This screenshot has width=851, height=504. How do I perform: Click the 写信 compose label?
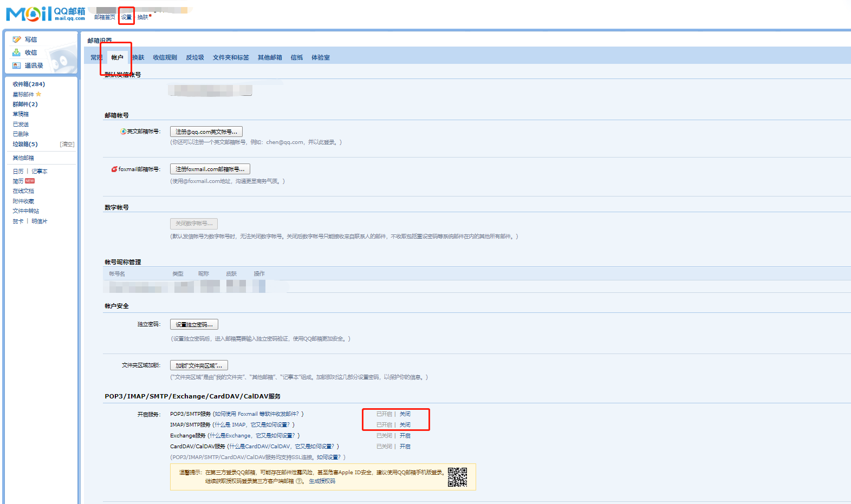[x=31, y=40]
